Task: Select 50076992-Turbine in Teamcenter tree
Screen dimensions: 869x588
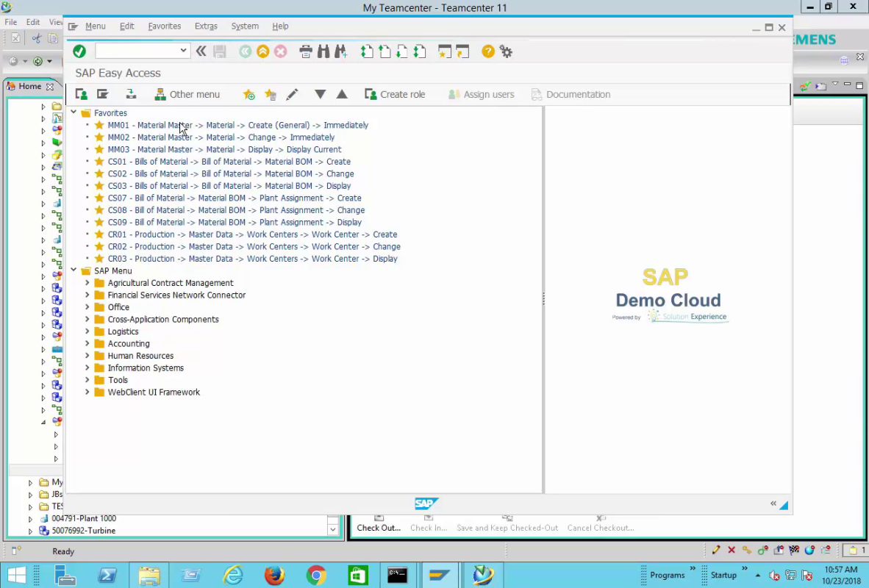Action: pyautogui.click(x=84, y=531)
